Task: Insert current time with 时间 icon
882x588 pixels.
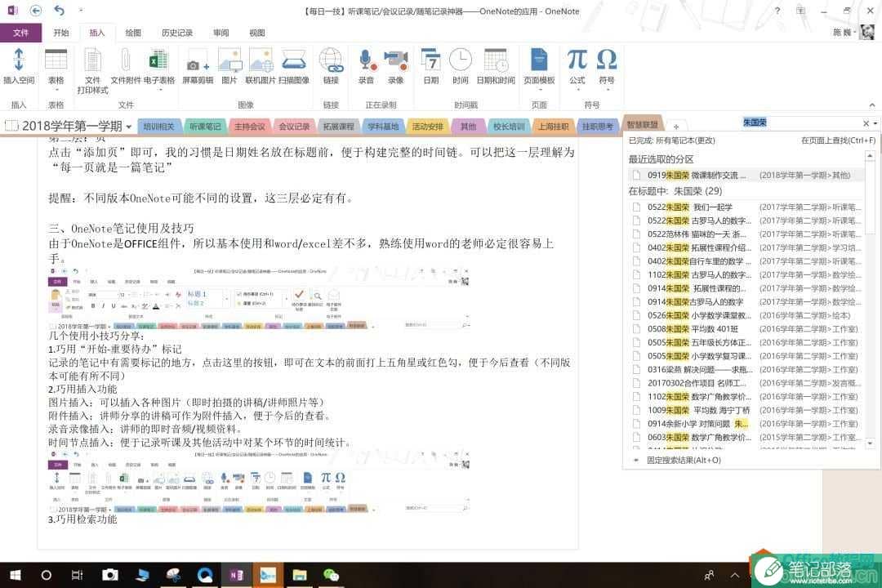Action: click(x=460, y=60)
